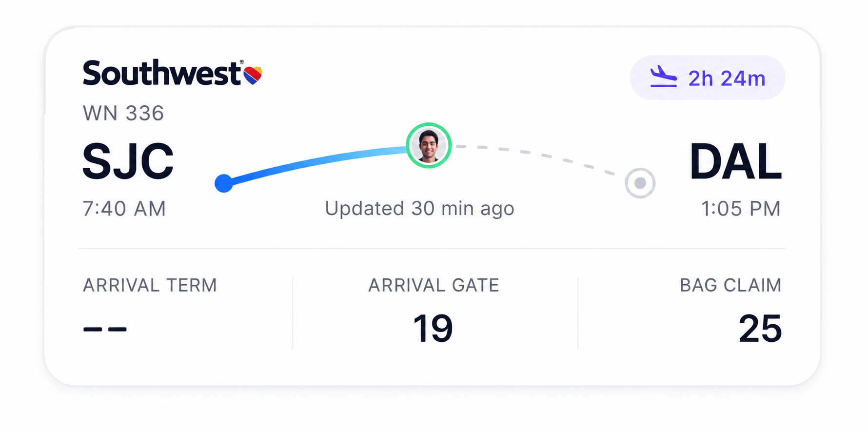Click the ARRIVAL GATE label
The image size is (868, 431).
click(434, 285)
